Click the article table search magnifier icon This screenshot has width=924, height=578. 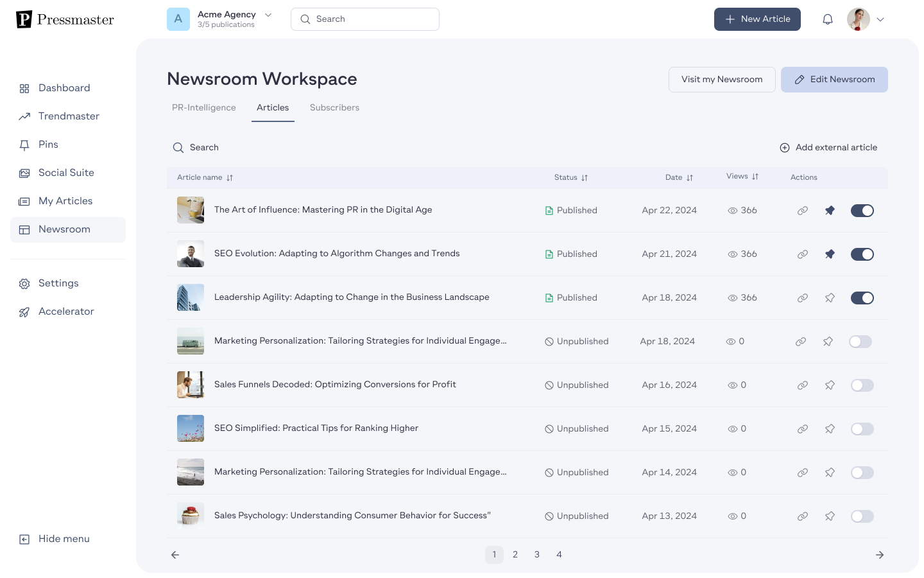[178, 148]
